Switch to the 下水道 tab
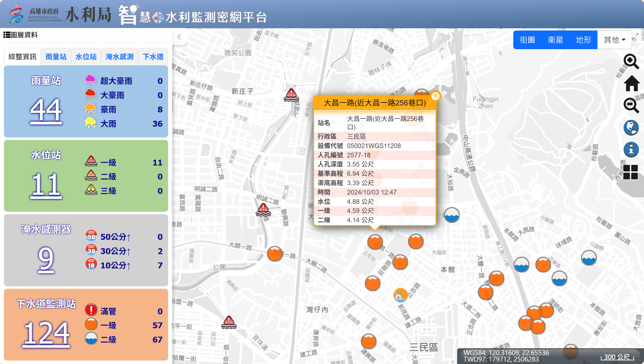Image resolution: width=644 pixels, height=364 pixels. pyautogui.click(x=153, y=57)
